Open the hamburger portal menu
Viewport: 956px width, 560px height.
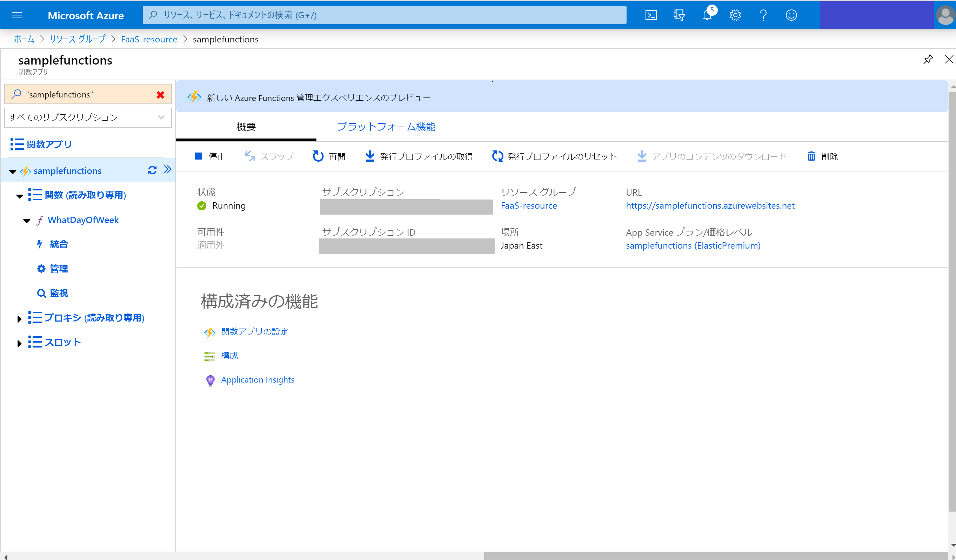pos(17,15)
